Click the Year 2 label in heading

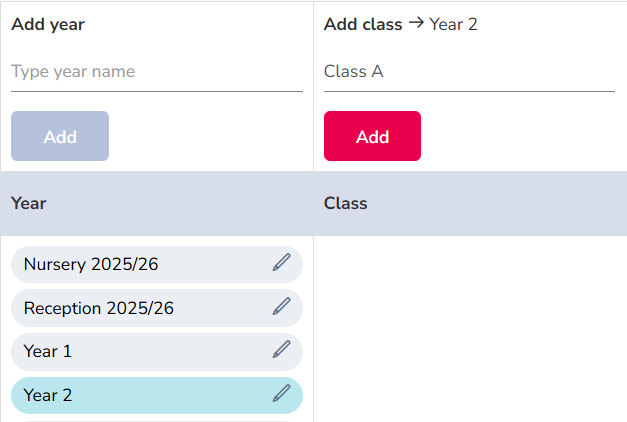pos(453,24)
